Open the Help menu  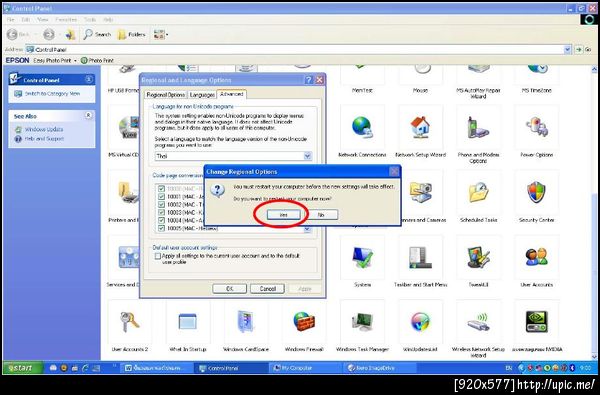click(x=108, y=19)
